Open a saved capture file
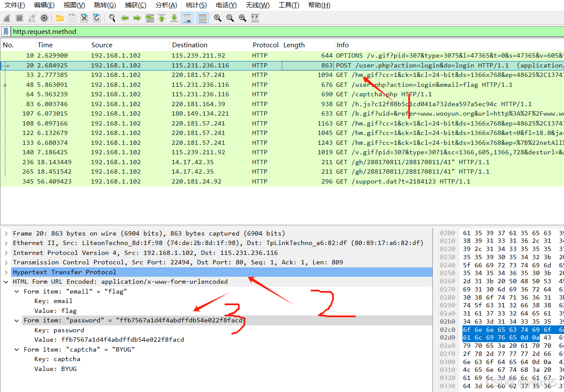 click(x=60, y=18)
